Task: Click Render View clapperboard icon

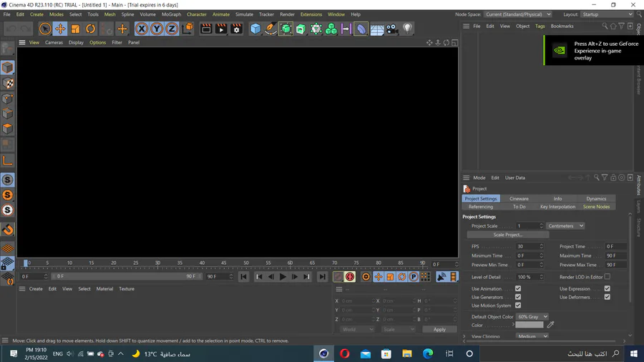Action: (206, 29)
